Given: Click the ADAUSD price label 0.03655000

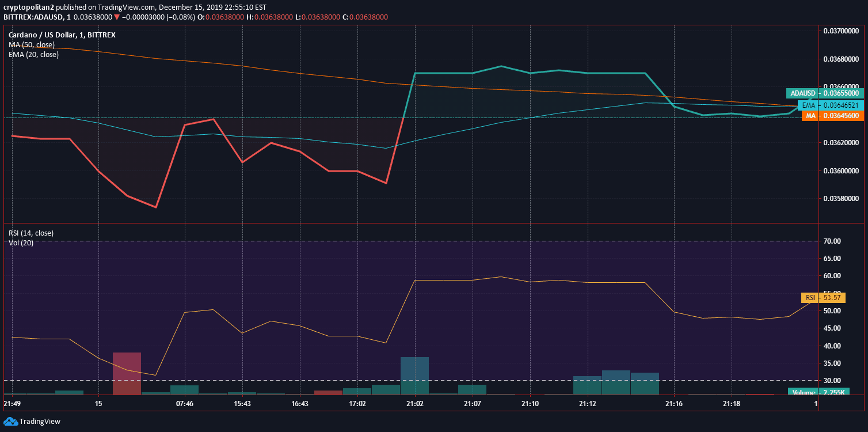Looking at the screenshot, I should [x=825, y=93].
